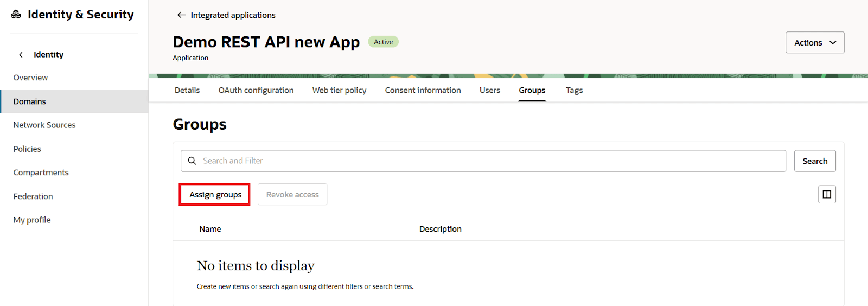
Task: Click the Description column header
Action: (441, 229)
